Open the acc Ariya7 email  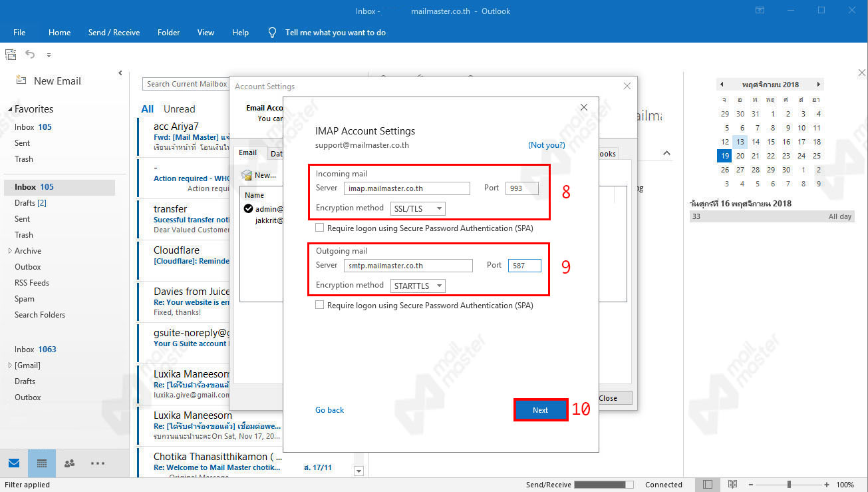183,136
